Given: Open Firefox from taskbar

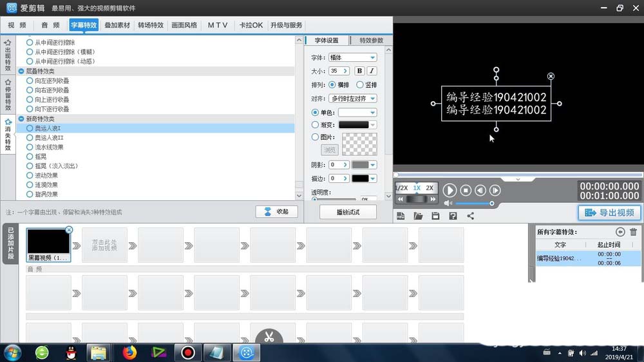Looking at the screenshot, I should point(129,352).
